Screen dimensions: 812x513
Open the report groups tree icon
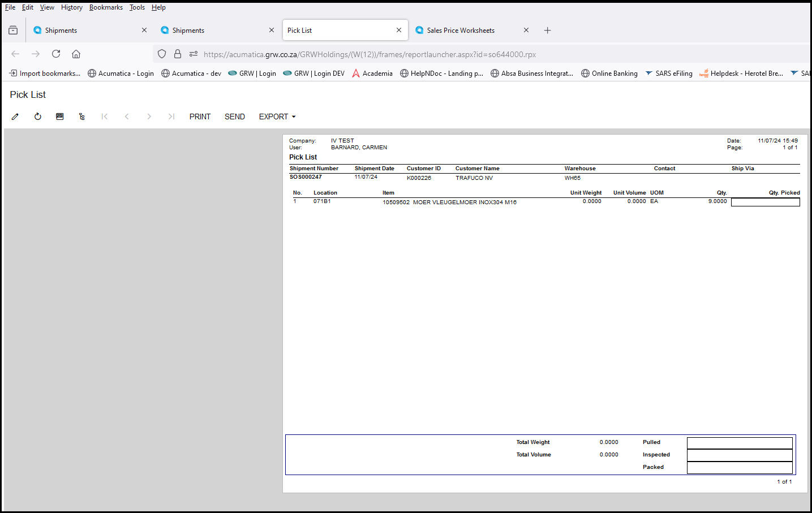(82, 117)
